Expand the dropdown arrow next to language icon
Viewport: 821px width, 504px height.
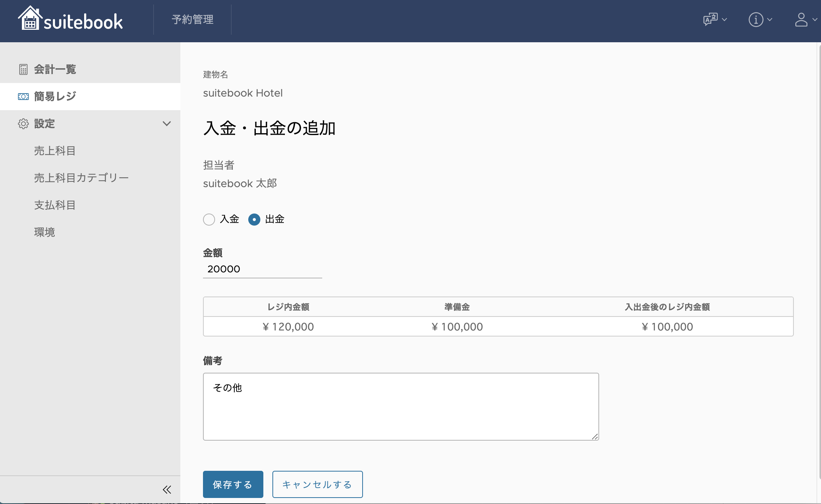point(724,20)
